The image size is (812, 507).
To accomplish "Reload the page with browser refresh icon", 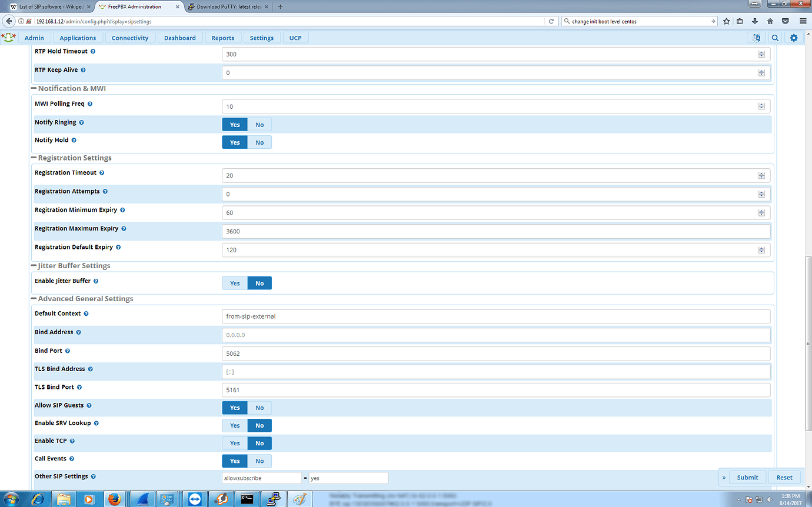I will 551,21.
